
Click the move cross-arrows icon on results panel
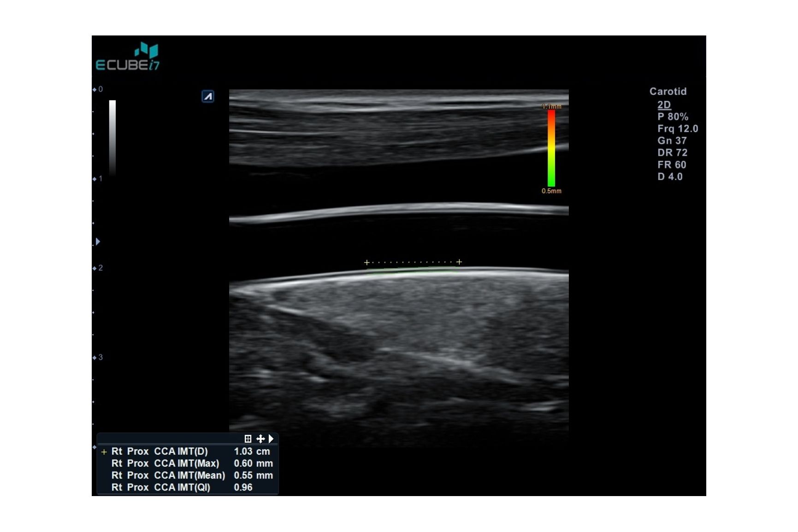point(260,438)
